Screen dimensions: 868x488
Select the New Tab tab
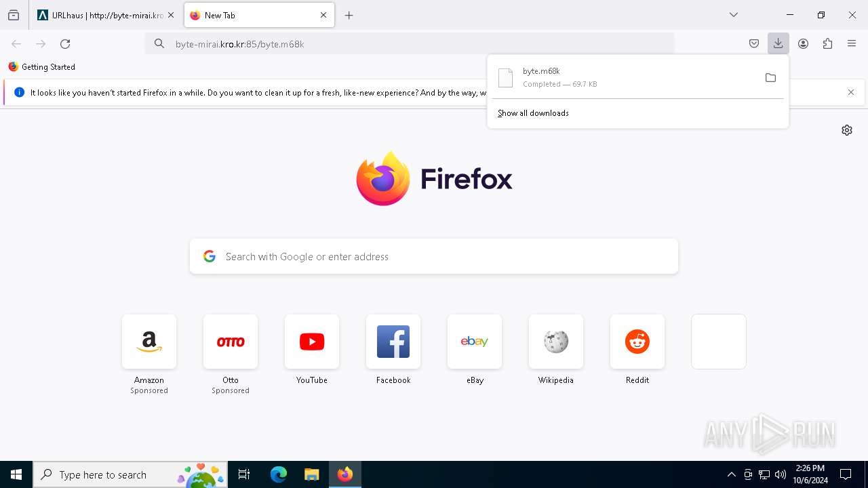coord(259,15)
